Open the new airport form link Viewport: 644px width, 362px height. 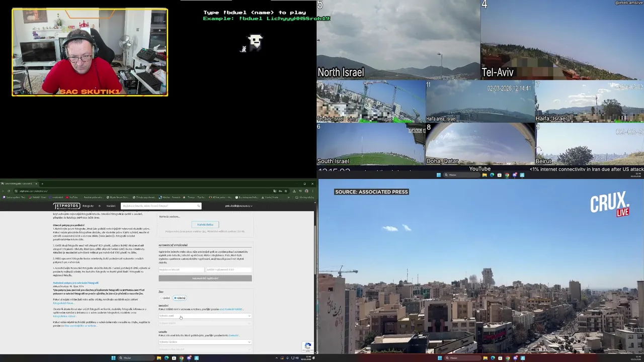(231, 309)
